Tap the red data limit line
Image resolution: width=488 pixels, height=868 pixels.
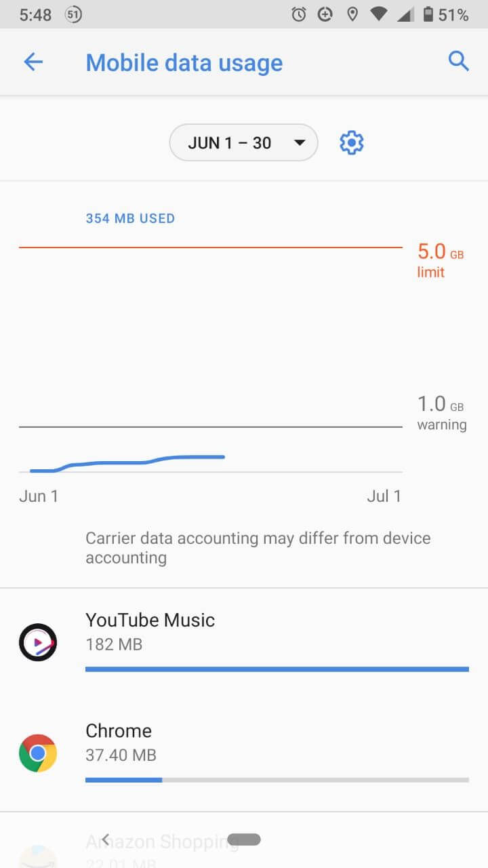210,248
